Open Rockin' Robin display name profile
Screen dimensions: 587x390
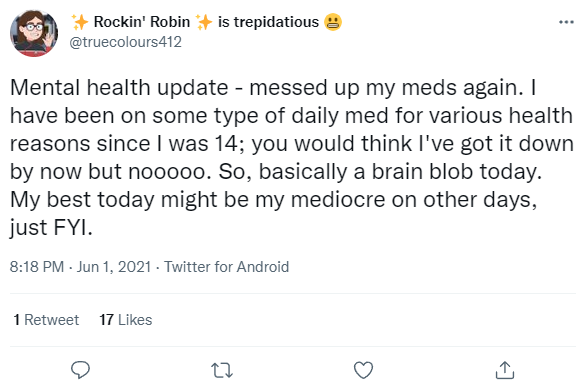[x=142, y=22]
